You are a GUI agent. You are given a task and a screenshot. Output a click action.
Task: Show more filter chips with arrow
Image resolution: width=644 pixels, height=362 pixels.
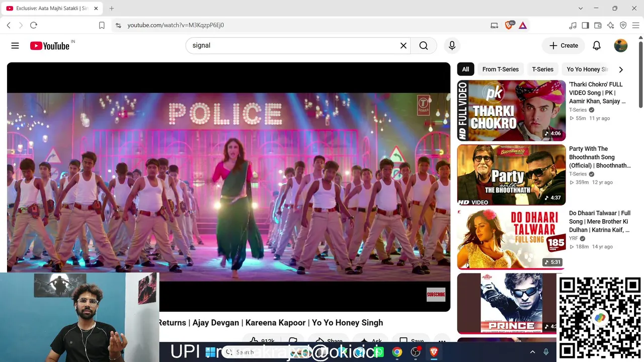point(621,69)
